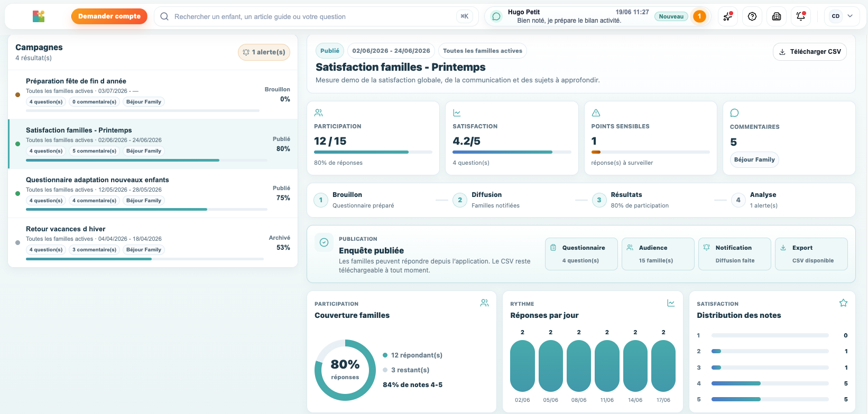Click the Commentaires speech bubble icon
This screenshot has height=414, width=868.
pyautogui.click(x=734, y=113)
